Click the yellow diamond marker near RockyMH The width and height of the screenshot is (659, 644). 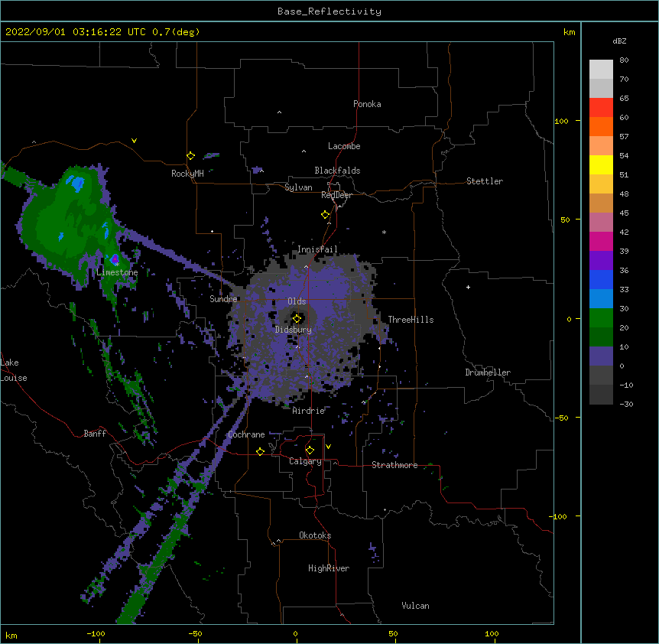(x=190, y=156)
